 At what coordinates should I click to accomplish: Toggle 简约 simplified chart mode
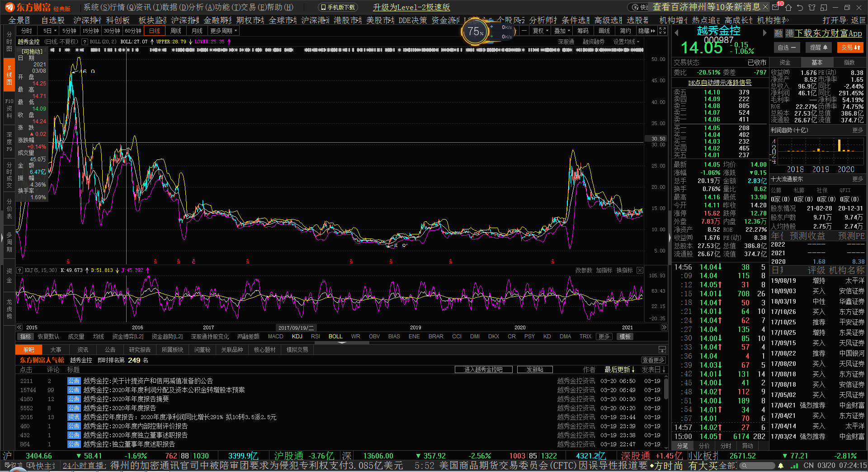[x=626, y=31]
